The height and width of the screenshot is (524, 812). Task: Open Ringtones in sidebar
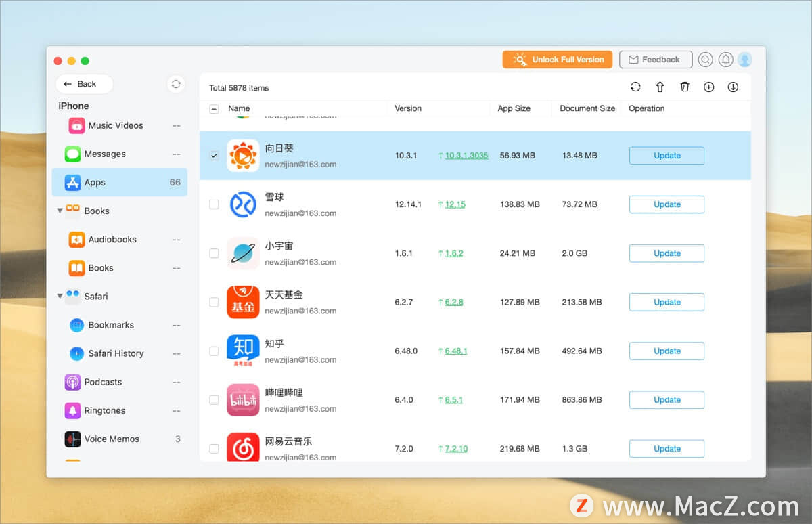pos(120,410)
